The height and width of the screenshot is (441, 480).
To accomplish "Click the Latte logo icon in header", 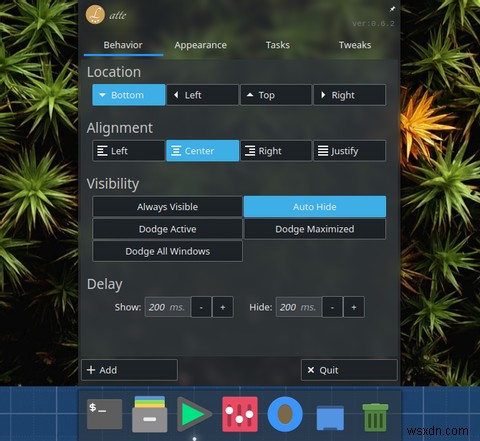I will coord(95,15).
